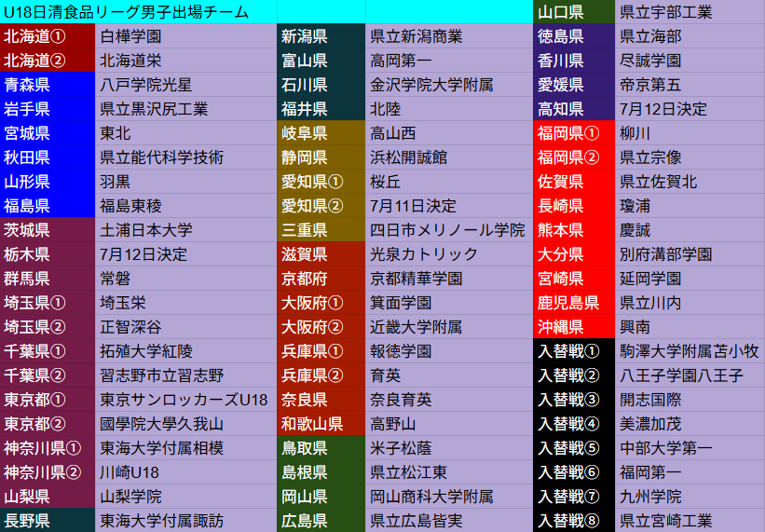Select the '新潟県' cell
This screenshot has width=765, height=532.
click(x=321, y=36)
